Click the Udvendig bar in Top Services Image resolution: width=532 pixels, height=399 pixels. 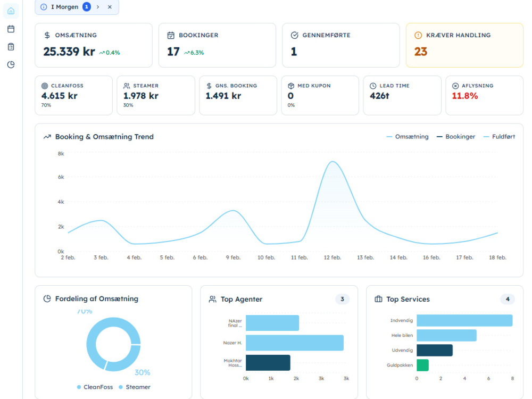pos(435,350)
